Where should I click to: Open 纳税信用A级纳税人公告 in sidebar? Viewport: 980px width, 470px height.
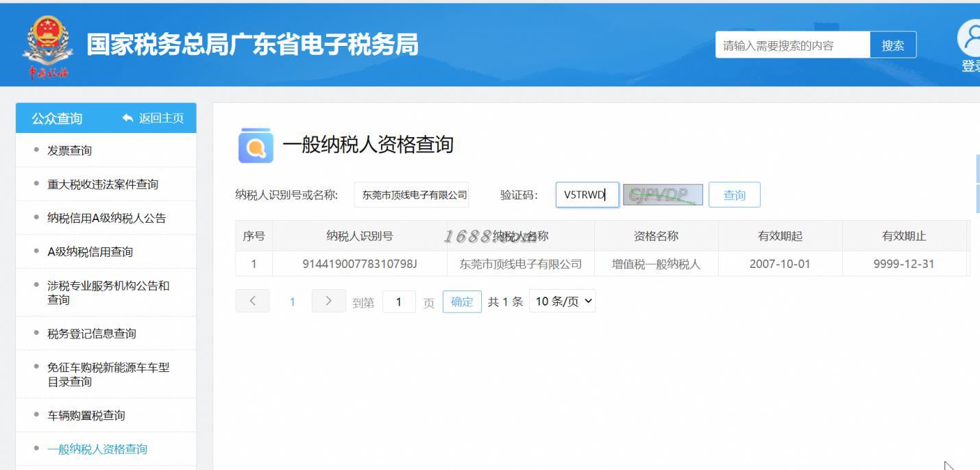pos(106,218)
